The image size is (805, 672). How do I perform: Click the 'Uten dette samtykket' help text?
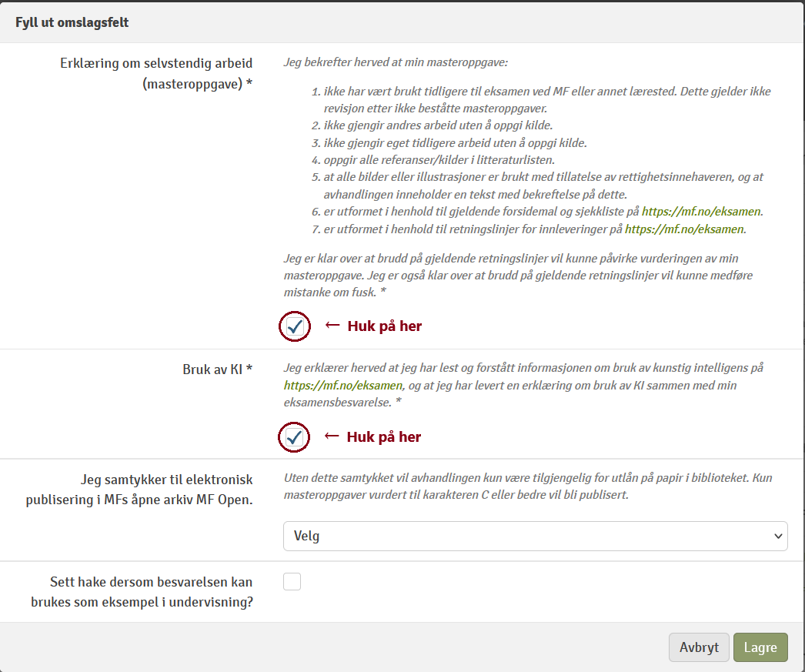[x=527, y=486]
